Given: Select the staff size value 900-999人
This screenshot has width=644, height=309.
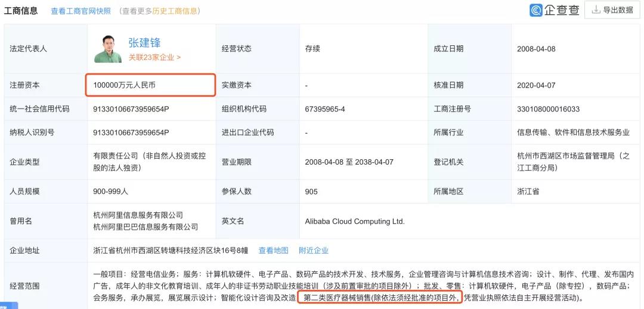Looking at the screenshot, I should (x=111, y=191).
